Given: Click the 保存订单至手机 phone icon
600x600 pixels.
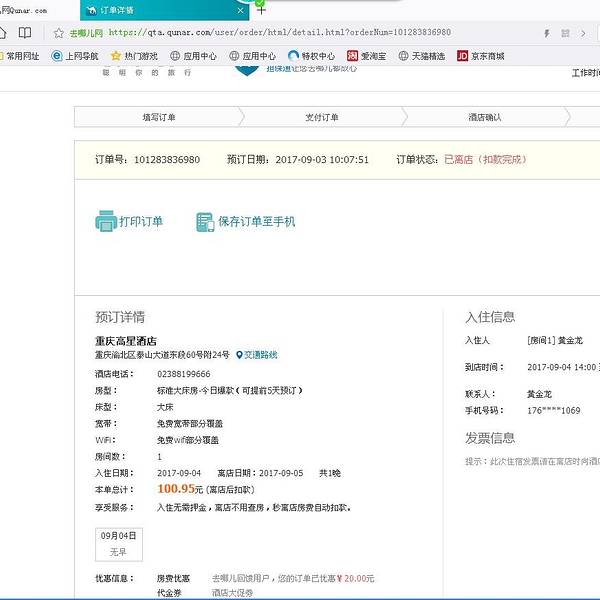Looking at the screenshot, I should point(206,222).
